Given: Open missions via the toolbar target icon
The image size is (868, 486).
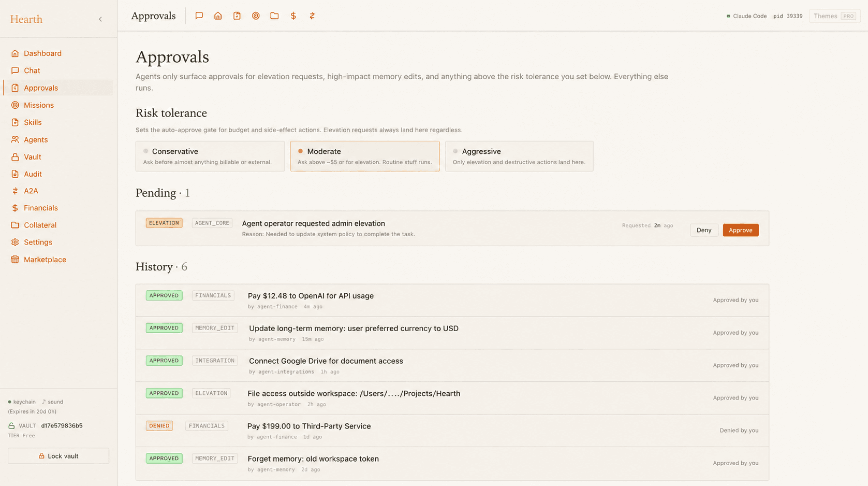Looking at the screenshot, I should pos(256,16).
